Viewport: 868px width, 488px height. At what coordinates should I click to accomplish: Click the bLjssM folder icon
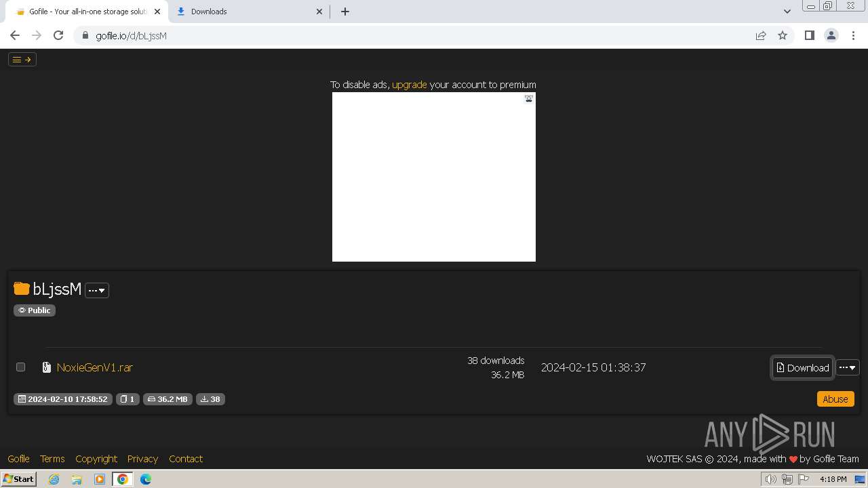[22, 289]
